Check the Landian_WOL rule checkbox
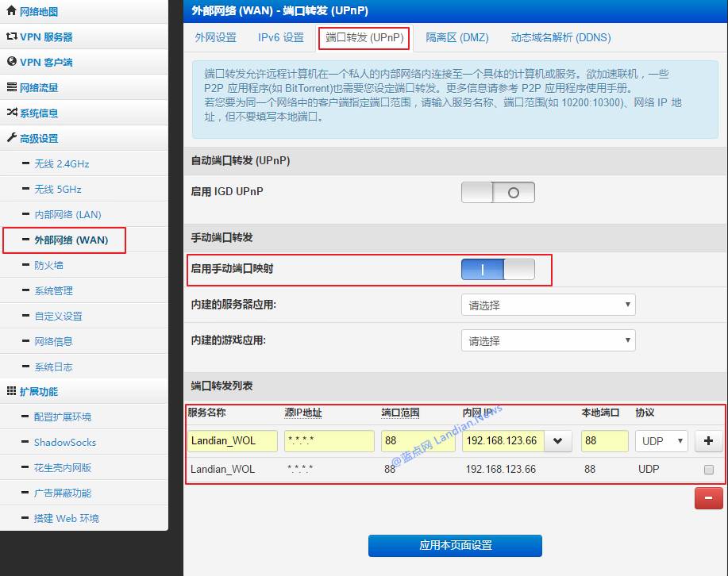 coord(708,470)
